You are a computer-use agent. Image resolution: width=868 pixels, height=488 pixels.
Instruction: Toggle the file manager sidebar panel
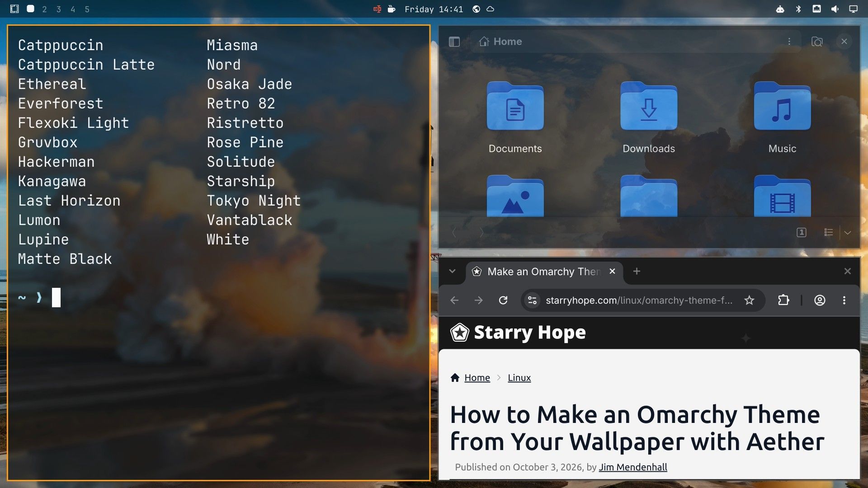(x=454, y=42)
